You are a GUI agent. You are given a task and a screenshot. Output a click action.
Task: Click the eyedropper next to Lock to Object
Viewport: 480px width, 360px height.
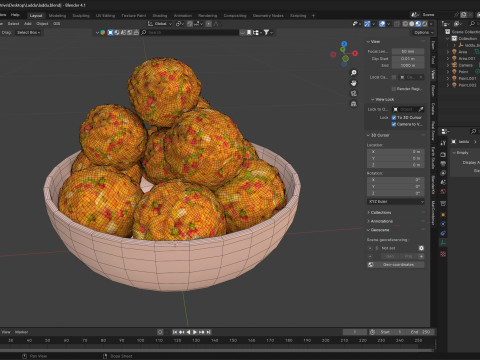pyautogui.click(x=421, y=109)
